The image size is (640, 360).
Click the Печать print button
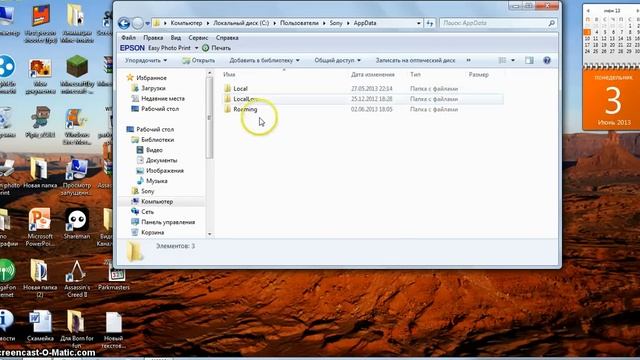pyautogui.click(x=217, y=48)
